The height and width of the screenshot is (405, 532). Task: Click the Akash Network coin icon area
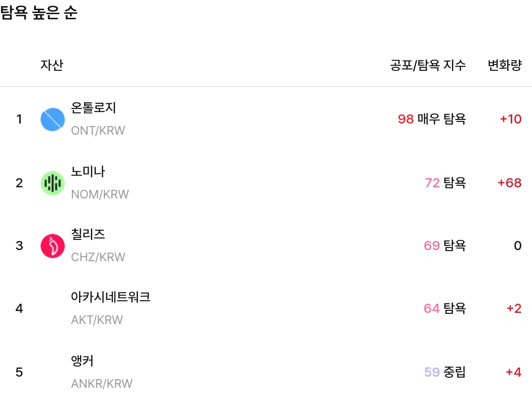click(x=53, y=308)
